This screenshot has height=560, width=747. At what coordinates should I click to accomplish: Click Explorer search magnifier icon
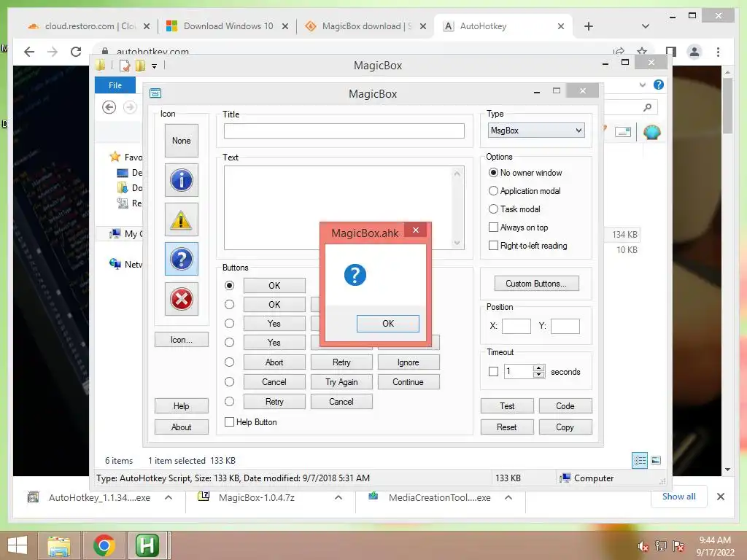coord(647,107)
